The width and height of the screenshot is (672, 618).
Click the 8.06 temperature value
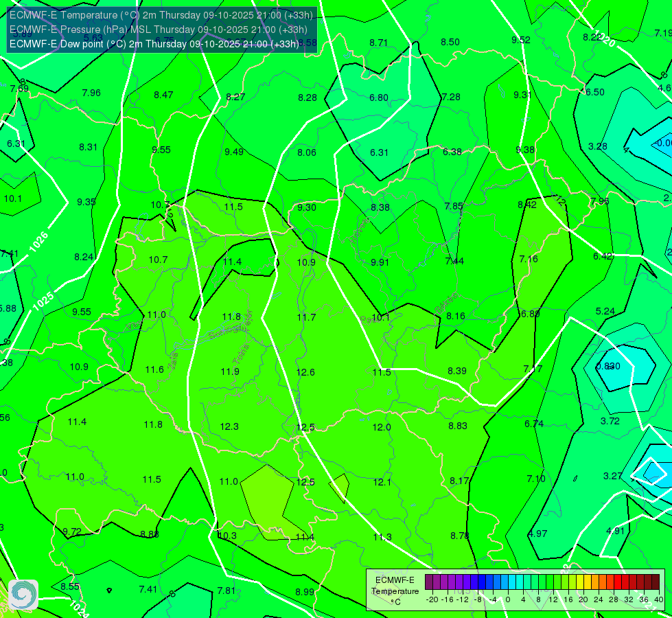pyautogui.click(x=307, y=152)
